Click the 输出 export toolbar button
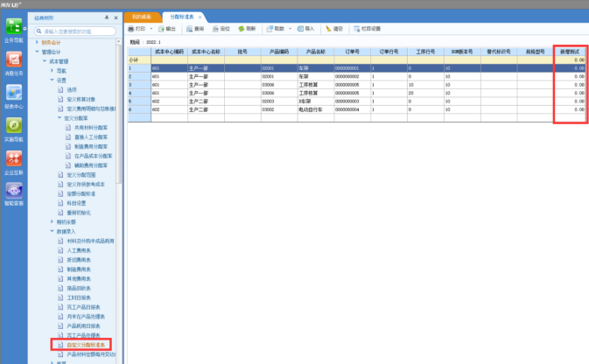This screenshot has height=364, width=589. 167,29
